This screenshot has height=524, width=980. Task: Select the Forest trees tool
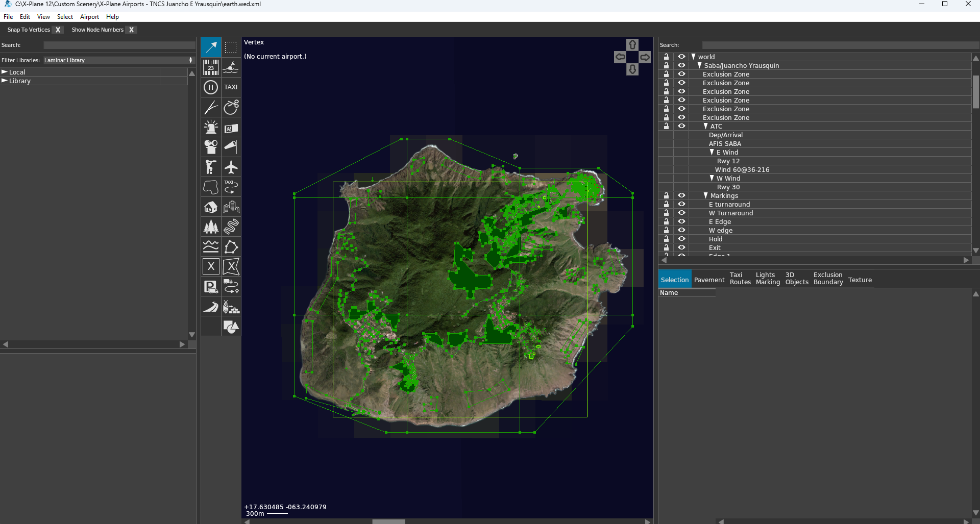click(211, 227)
